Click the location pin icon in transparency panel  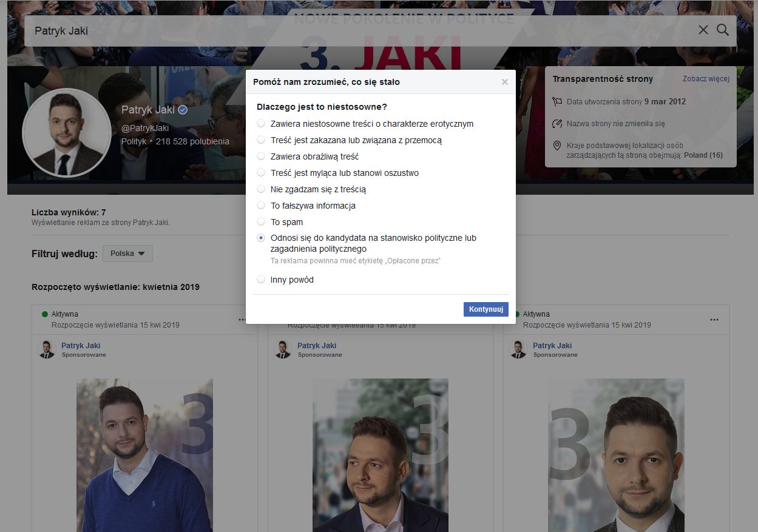coord(557,146)
